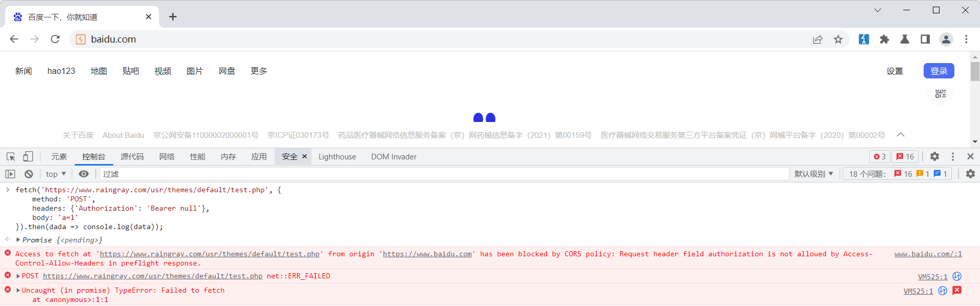Collapse Baidu footer with up chevron
The height and width of the screenshot is (306, 980).
901,135
